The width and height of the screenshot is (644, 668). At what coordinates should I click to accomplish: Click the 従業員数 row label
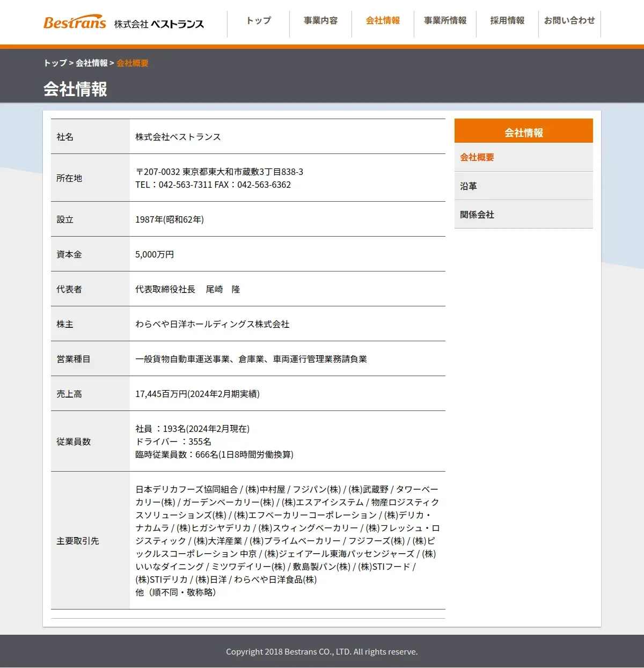coord(74,442)
